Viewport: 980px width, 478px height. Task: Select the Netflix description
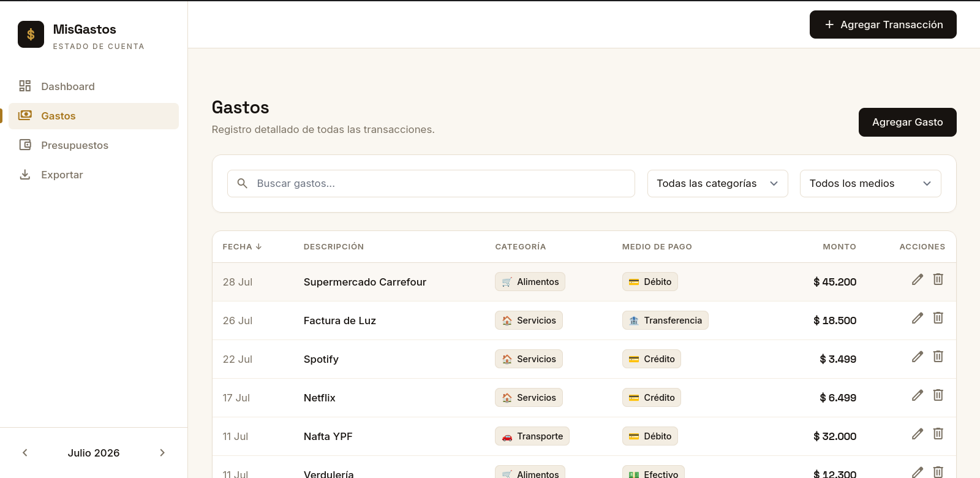coord(320,398)
